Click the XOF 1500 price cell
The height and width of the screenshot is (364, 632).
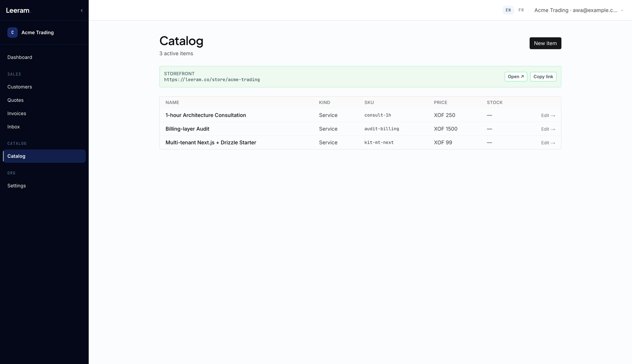tap(446, 129)
